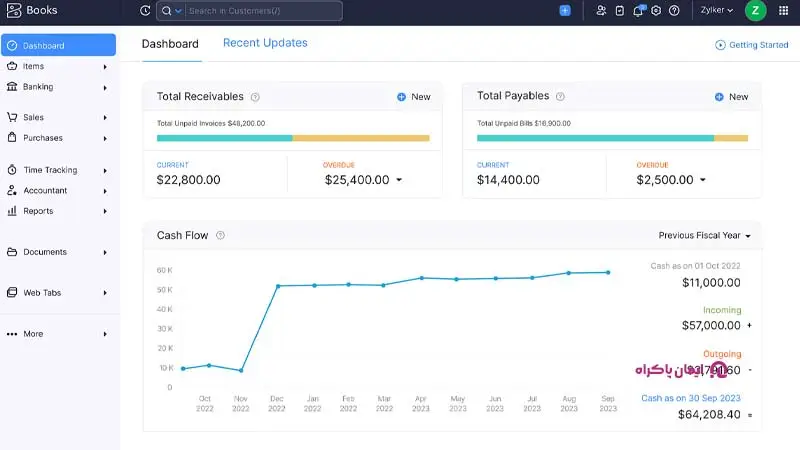Select Banking in the left sidebar
800x450 pixels.
57,87
